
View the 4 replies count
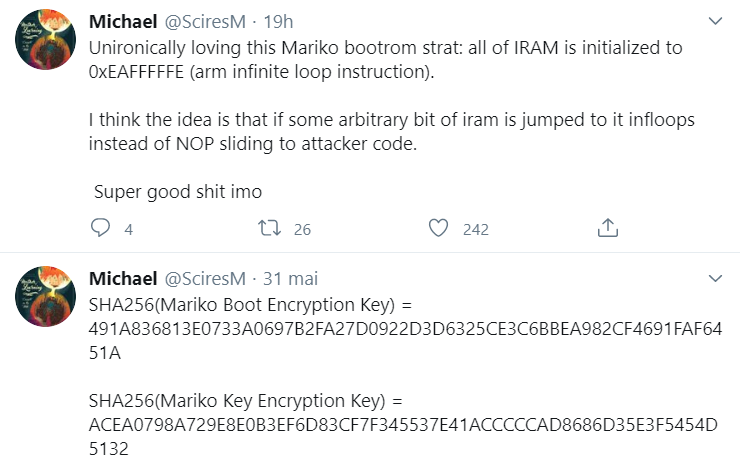pyautogui.click(x=128, y=229)
